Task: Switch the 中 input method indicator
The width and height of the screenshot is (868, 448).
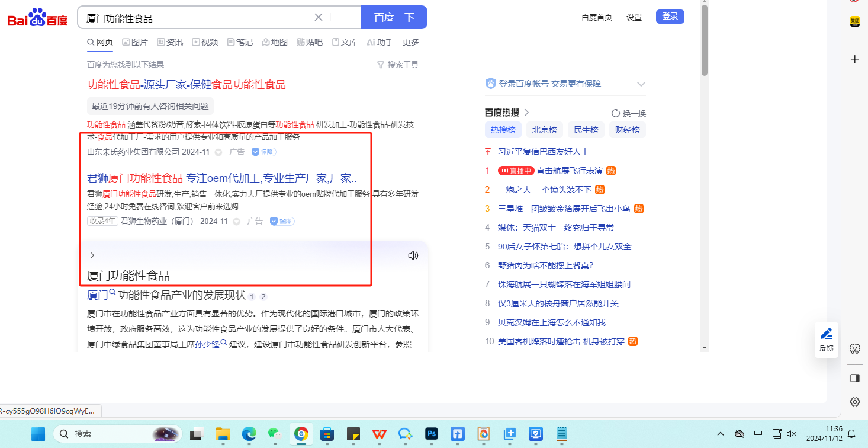Action: pos(758,434)
